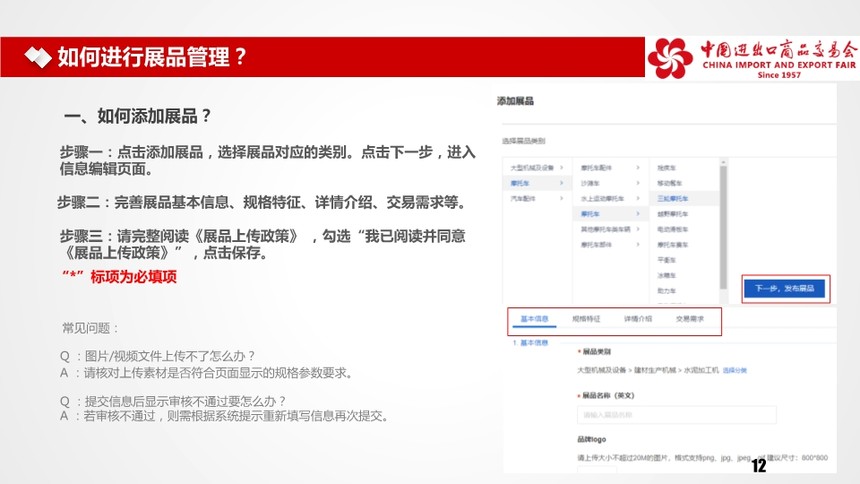Click the 添加展品 panel title

pos(515,100)
